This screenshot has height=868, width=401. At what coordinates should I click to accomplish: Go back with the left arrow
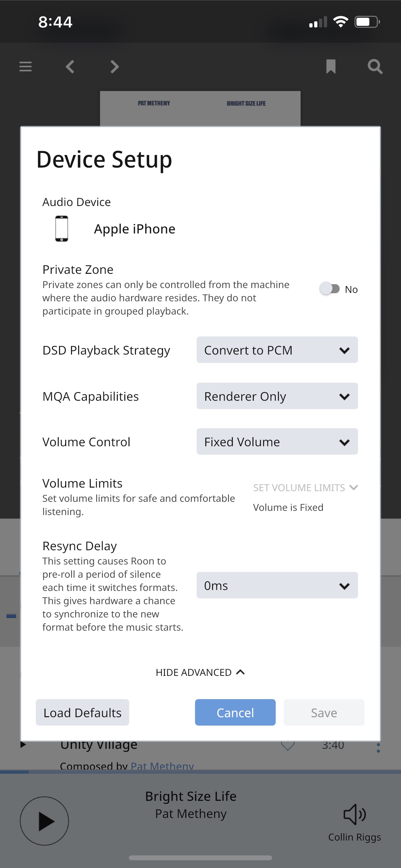pos(70,67)
